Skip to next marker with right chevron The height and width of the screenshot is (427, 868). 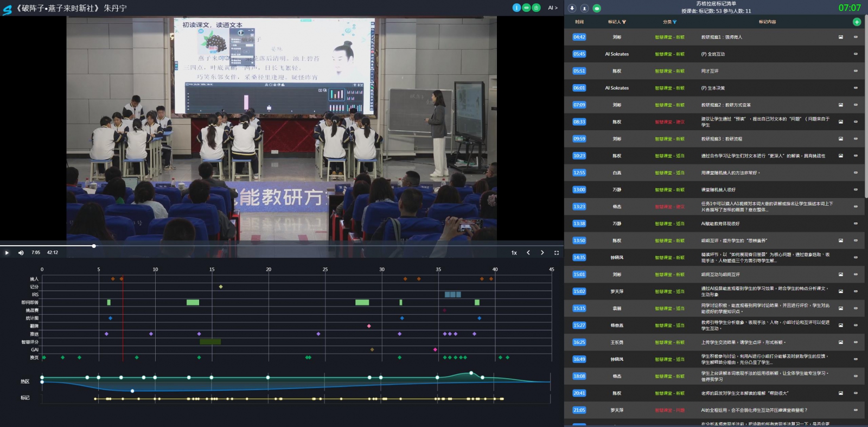pyautogui.click(x=542, y=253)
